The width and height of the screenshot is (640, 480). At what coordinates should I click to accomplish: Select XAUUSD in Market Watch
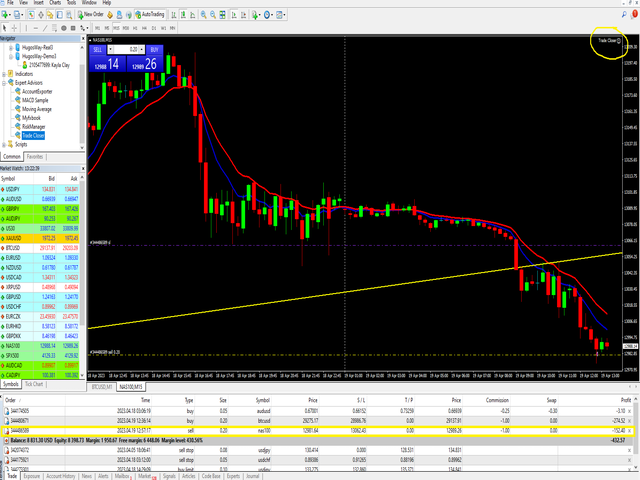[40, 238]
